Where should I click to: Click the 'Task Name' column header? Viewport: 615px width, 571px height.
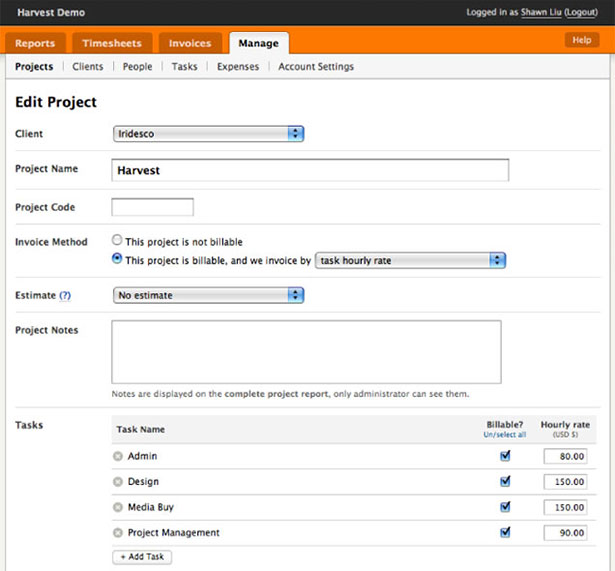[x=140, y=429]
